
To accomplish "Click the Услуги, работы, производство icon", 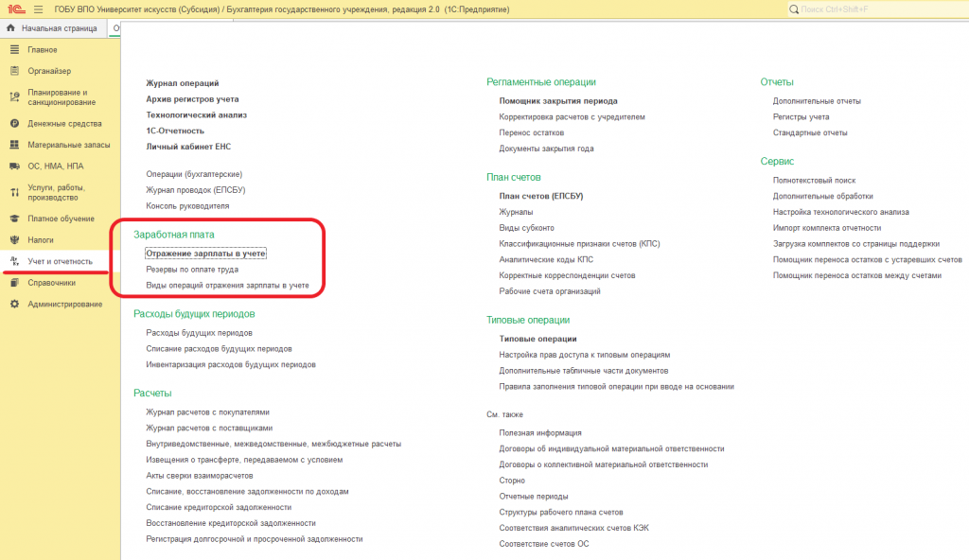I will (14, 192).
